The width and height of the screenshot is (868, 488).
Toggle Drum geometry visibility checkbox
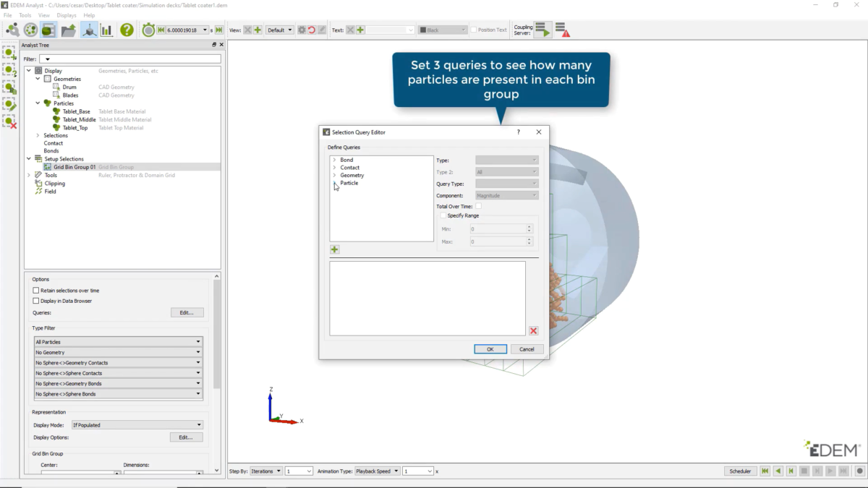tap(56, 87)
